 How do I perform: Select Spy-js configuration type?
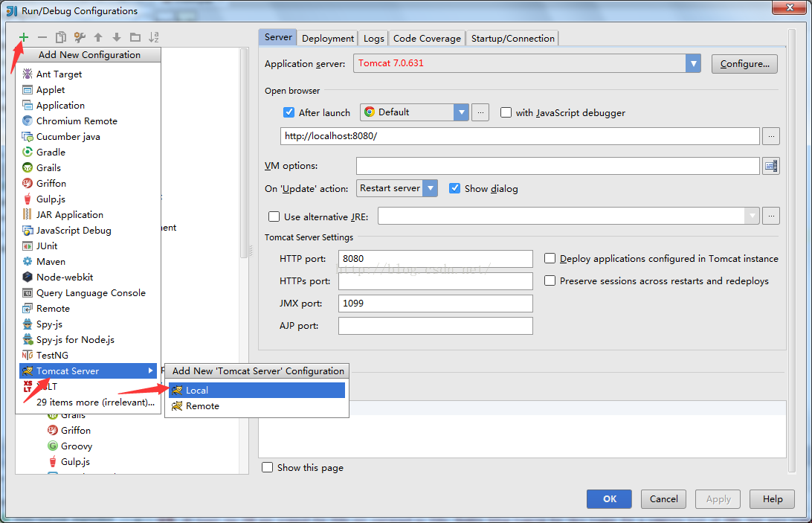tap(88, 324)
